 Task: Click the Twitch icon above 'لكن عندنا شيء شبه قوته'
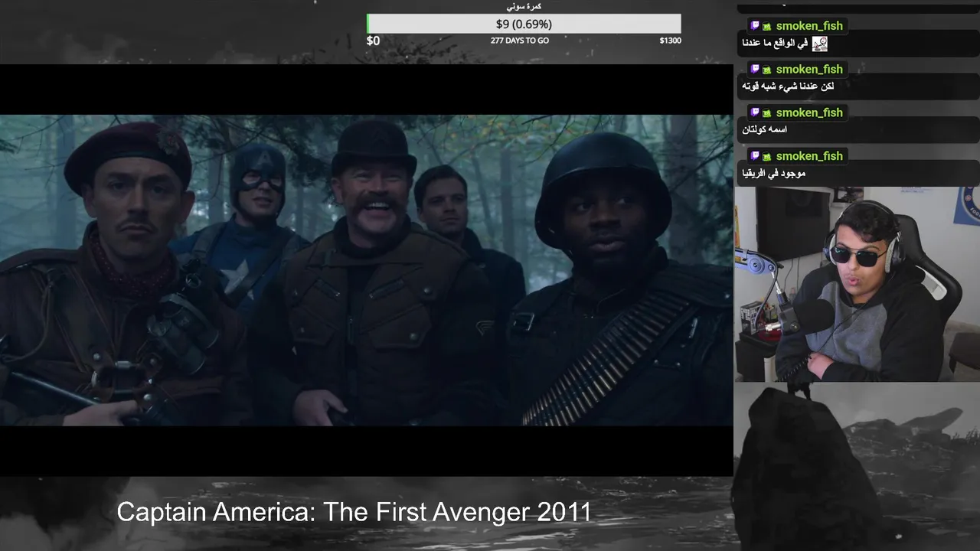(x=755, y=70)
